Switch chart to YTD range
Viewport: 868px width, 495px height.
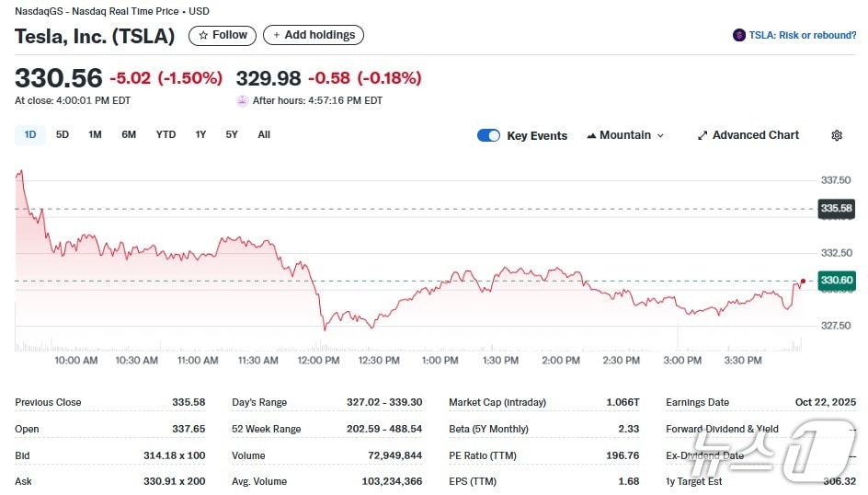point(166,135)
